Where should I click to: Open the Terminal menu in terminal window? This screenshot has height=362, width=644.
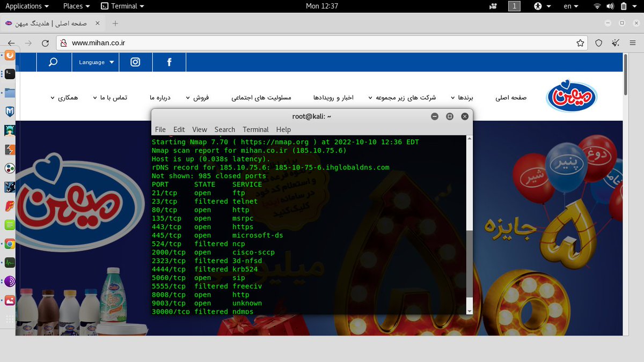[x=255, y=129]
